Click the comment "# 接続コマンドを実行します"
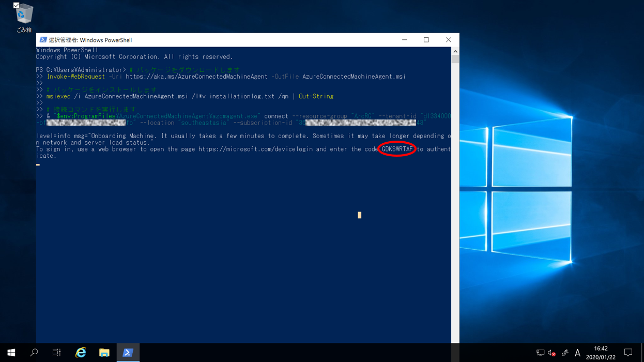The width and height of the screenshot is (644, 362). click(91, 110)
